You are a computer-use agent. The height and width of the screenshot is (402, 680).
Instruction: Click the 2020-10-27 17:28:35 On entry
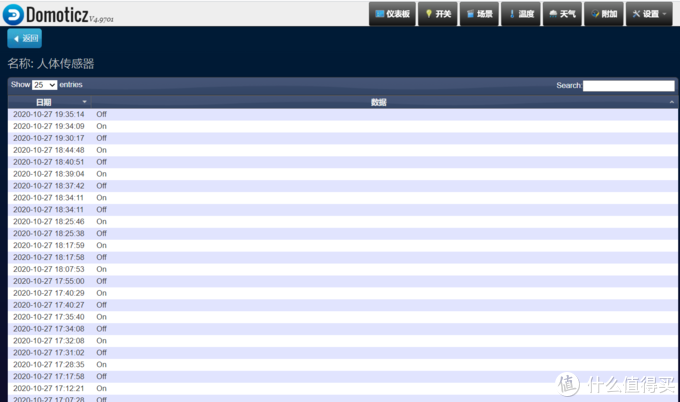(48, 364)
